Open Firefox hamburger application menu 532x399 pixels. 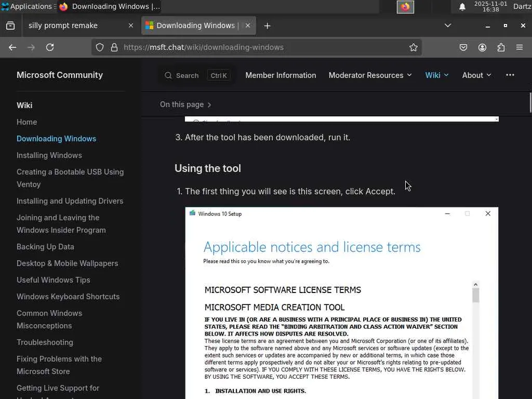pos(520,47)
